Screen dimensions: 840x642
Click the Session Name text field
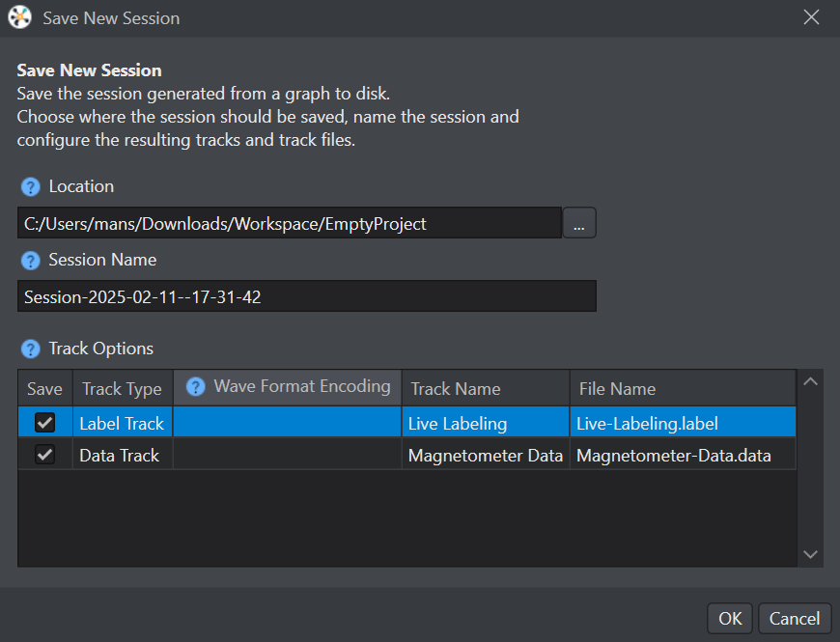point(307,296)
